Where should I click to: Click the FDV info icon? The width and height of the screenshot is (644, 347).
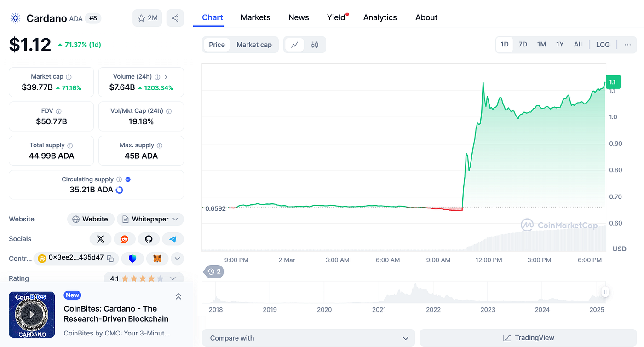[58, 111]
